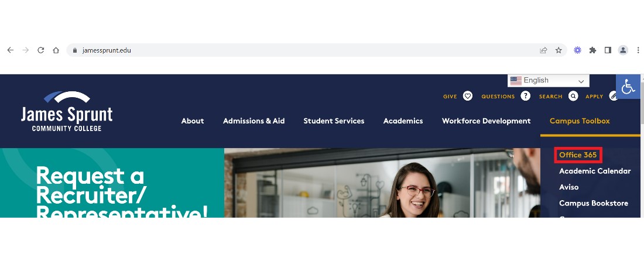Toggle the browser side panel icon
This screenshot has height=261, width=644.
[x=608, y=50]
